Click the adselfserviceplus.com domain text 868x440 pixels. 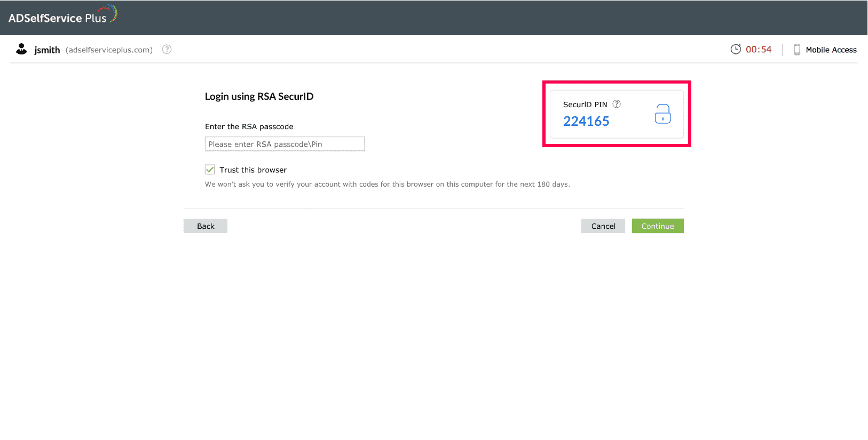click(109, 50)
